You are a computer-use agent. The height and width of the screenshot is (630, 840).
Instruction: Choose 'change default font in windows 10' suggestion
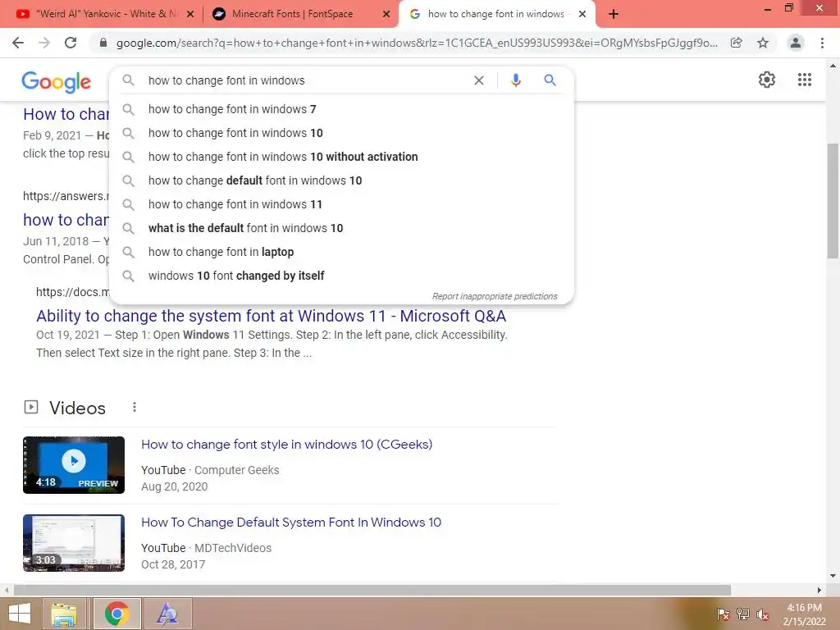click(341, 180)
